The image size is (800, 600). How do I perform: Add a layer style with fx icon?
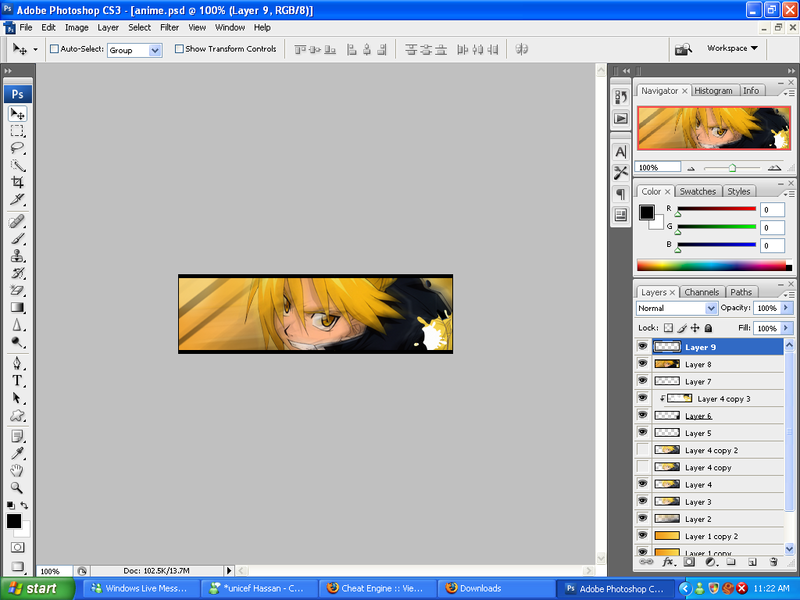[668, 563]
